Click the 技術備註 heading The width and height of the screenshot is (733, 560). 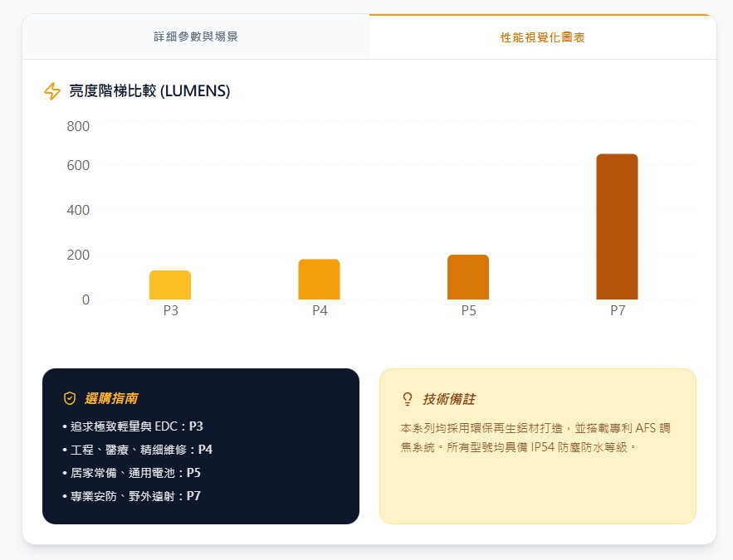pos(448,399)
